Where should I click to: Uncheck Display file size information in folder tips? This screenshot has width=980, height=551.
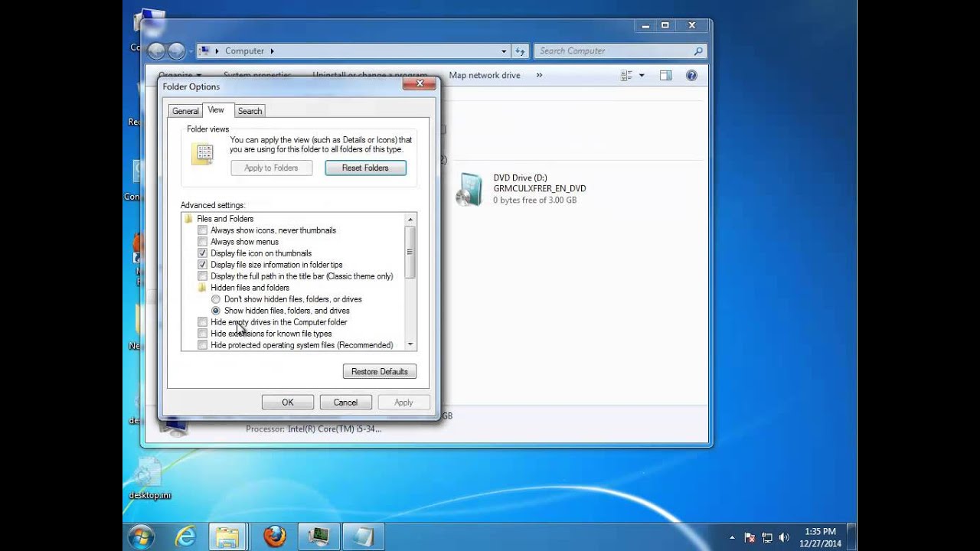tap(203, 265)
